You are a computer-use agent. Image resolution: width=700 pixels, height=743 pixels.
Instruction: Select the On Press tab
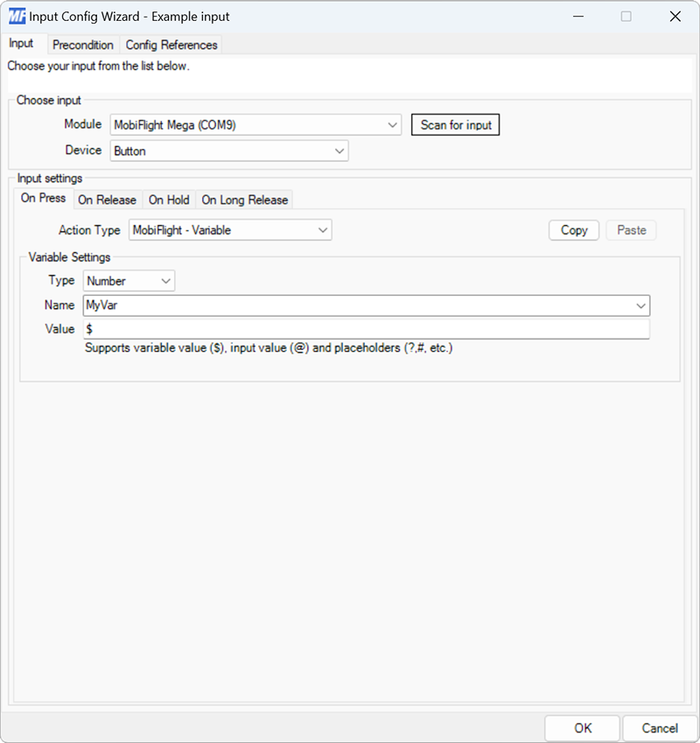point(42,199)
